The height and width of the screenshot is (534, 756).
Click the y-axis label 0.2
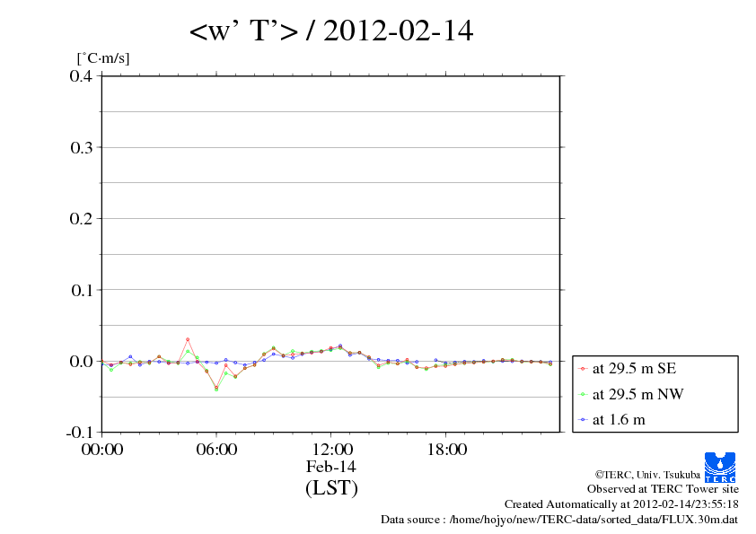click(x=81, y=219)
